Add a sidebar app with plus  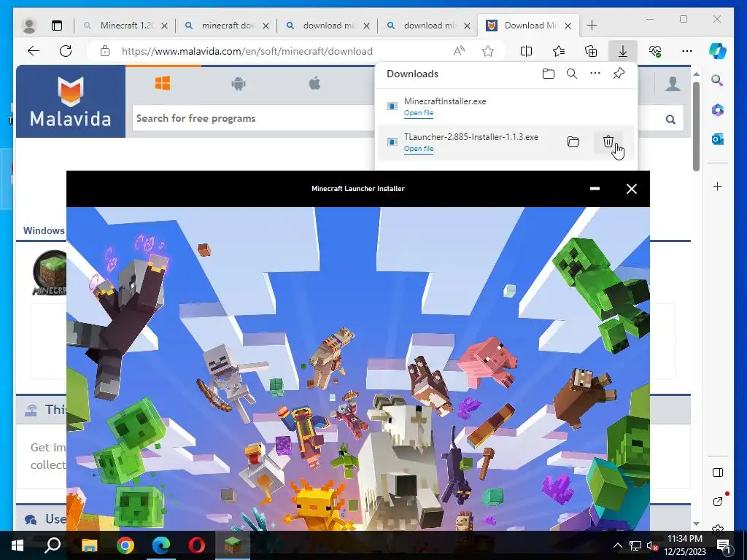[718, 186]
